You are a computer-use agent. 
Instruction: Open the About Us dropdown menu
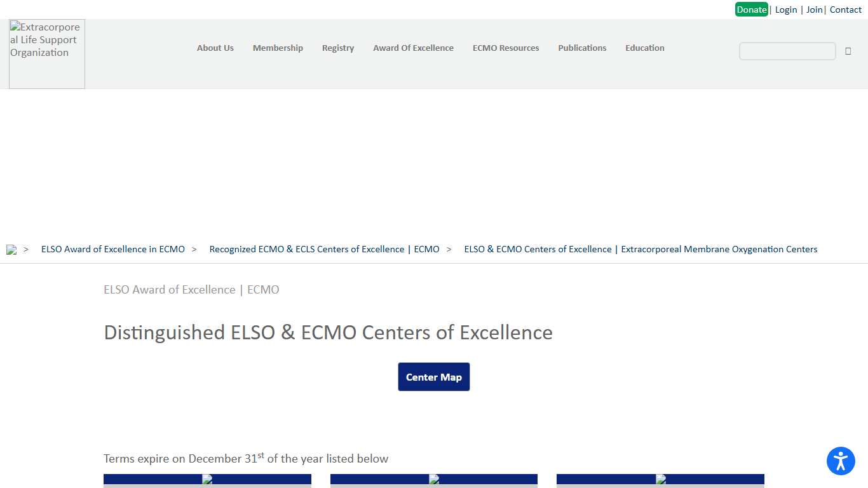(215, 48)
